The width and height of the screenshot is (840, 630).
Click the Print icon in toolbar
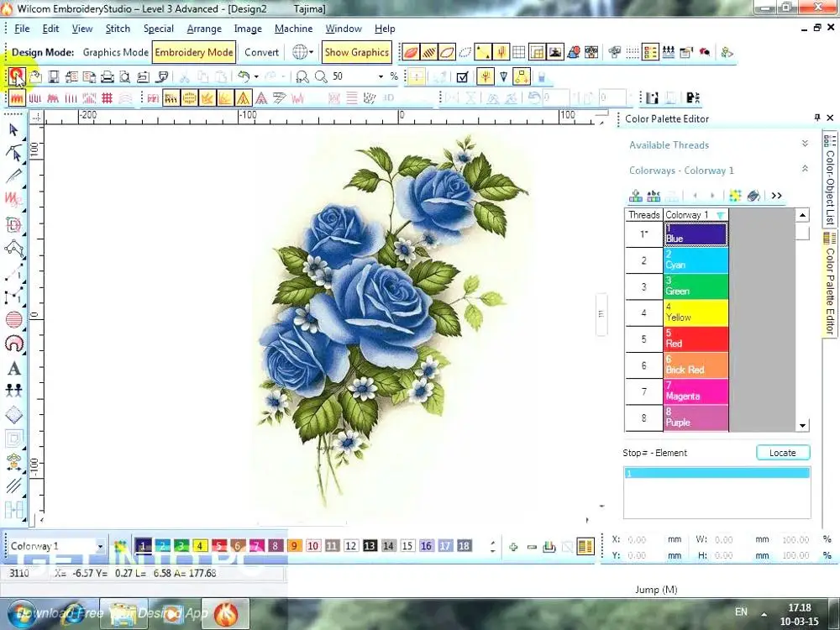pos(108,76)
